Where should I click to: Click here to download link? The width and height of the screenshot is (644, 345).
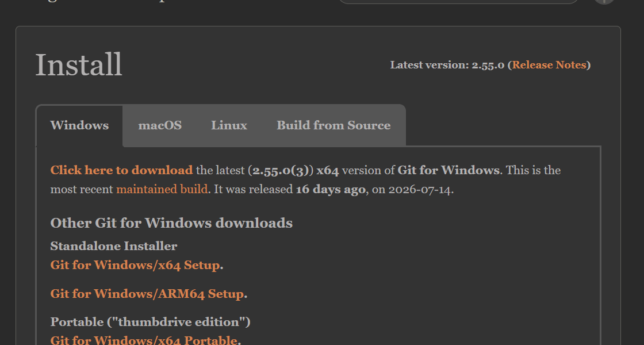click(x=121, y=170)
